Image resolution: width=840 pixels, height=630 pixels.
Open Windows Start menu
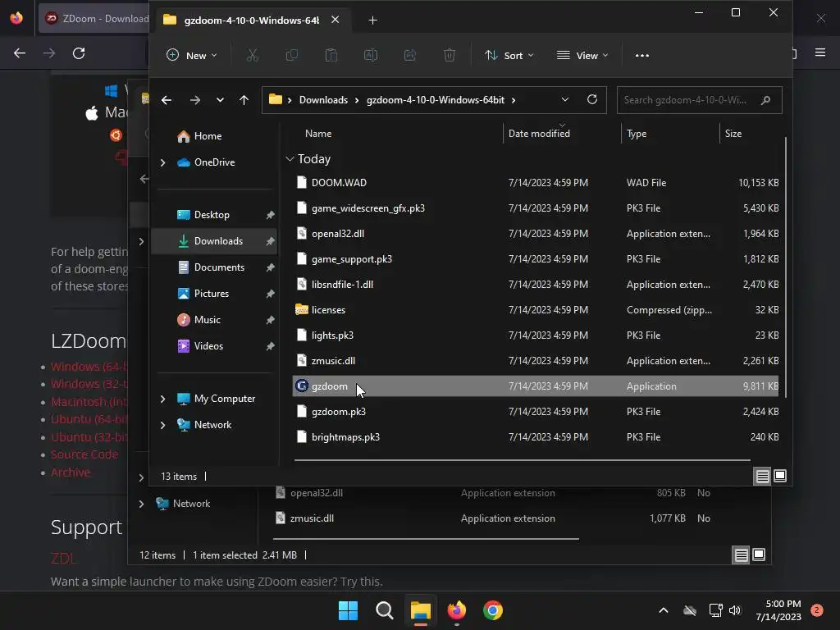(348, 610)
